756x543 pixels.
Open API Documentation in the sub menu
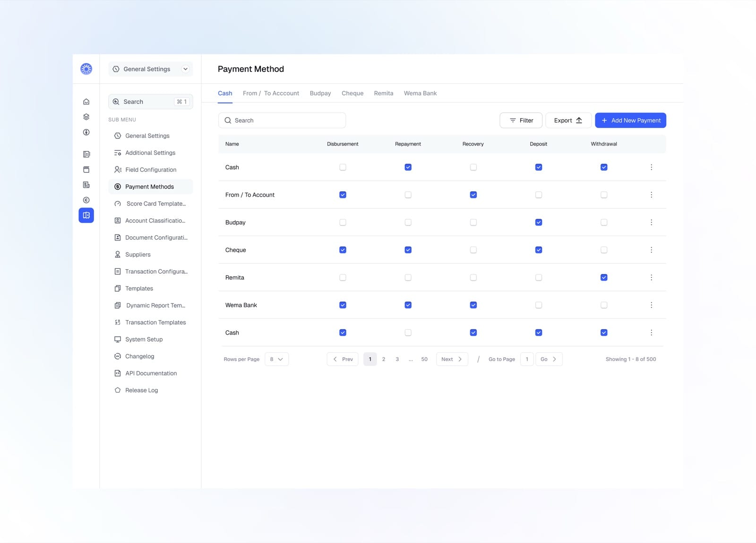(x=151, y=373)
